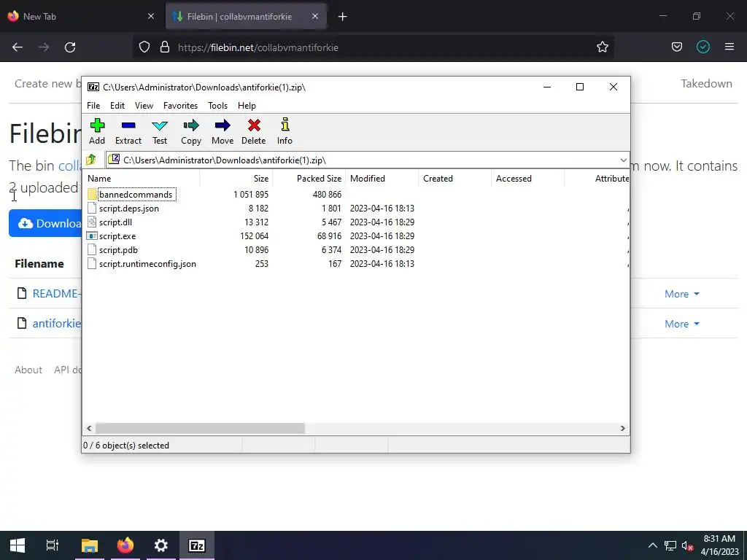Select script.pdb in the file list
747x560 pixels.
click(x=119, y=250)
